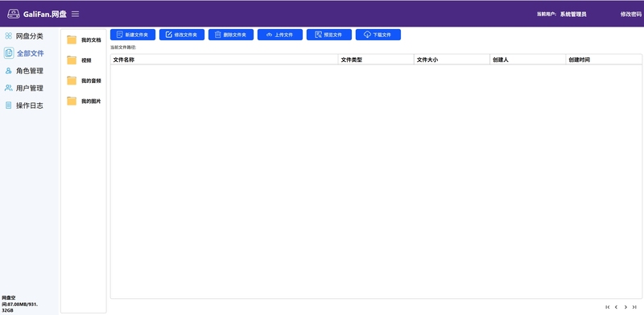Open the 我的文档 folder

(x=84, y=40)
